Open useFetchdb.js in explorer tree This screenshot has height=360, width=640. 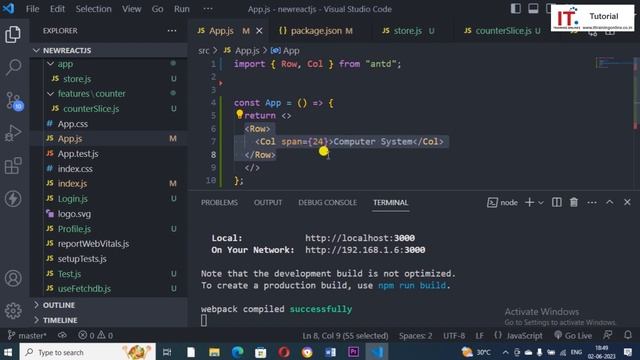(x=109, y=289)
